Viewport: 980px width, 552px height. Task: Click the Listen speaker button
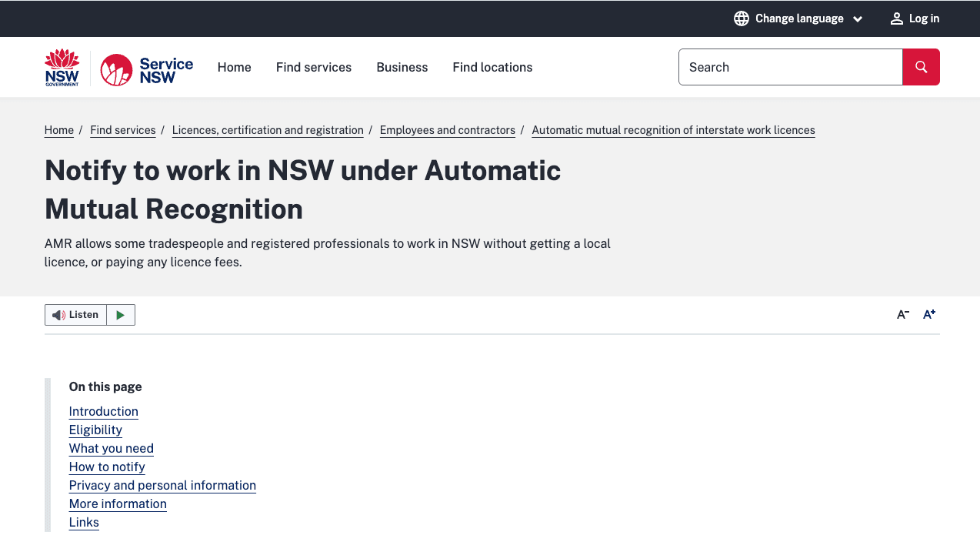pos(75,315)
